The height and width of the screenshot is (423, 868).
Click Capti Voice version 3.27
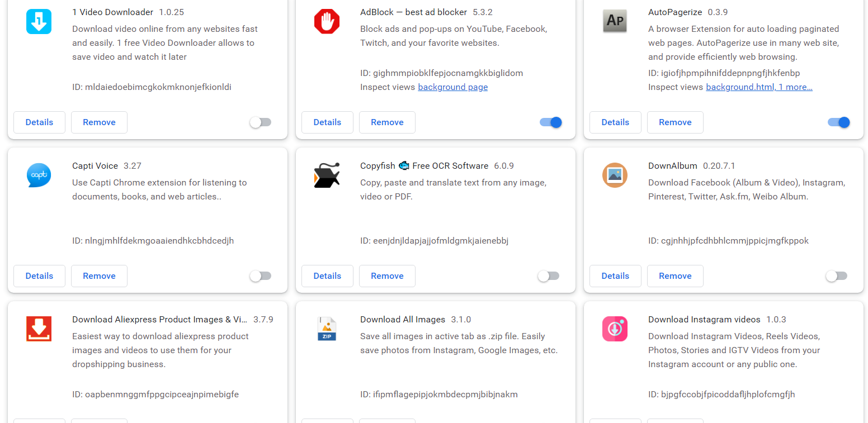point(133,165)
